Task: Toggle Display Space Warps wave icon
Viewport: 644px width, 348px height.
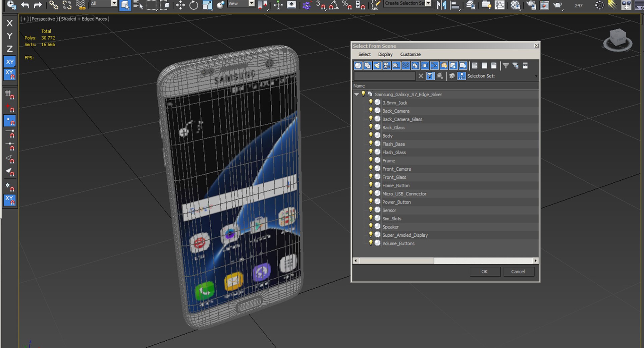Action: click(406, 66)
